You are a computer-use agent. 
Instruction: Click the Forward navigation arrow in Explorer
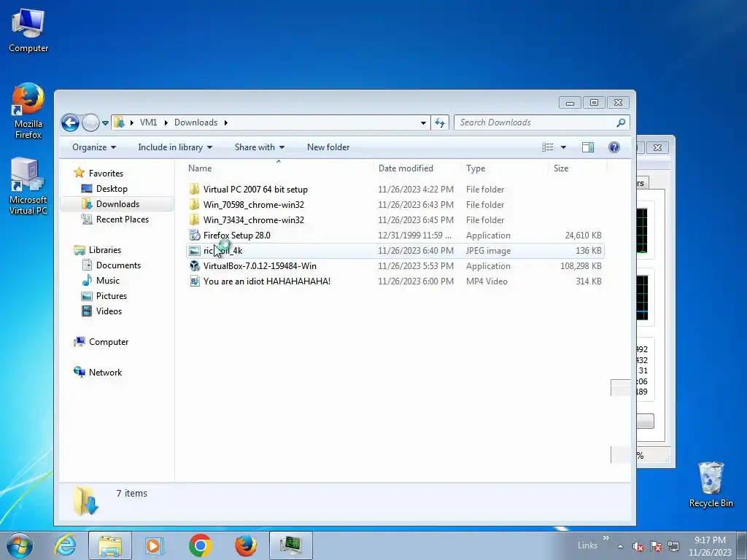click(x=90, y=122)
